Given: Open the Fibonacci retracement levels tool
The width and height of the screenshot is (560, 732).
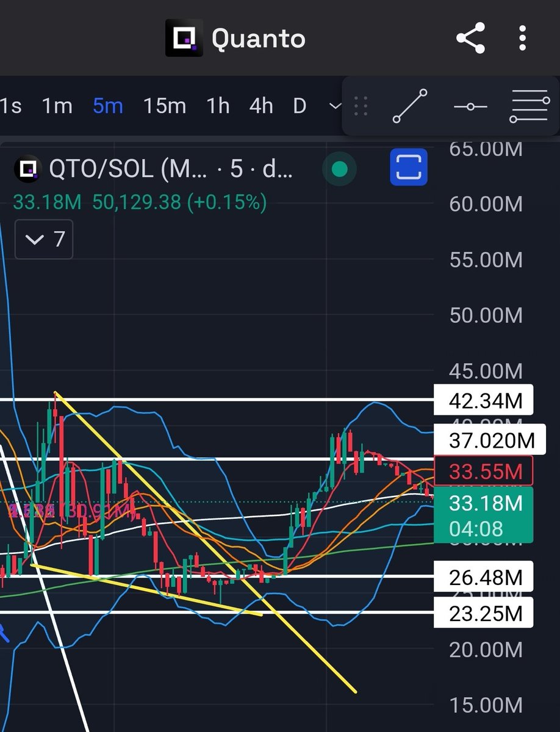Looking at the screenshot, I should point(529,106).
